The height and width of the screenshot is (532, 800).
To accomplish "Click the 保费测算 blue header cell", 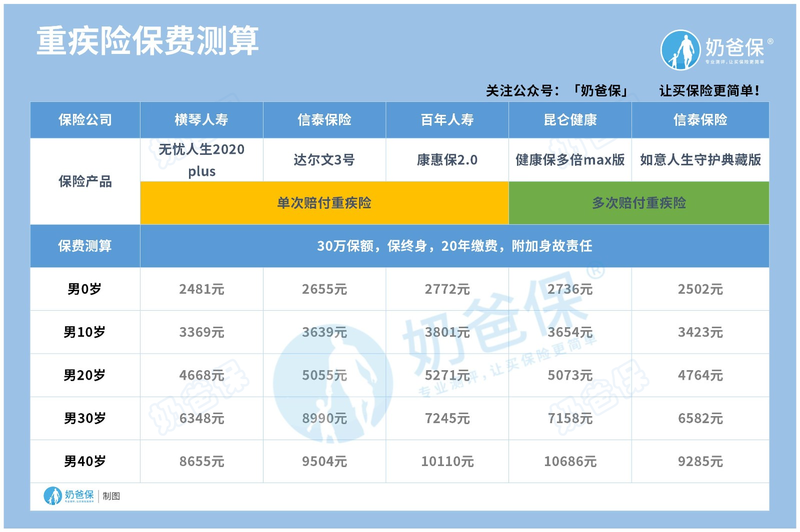I will click(x=85, y=246).
